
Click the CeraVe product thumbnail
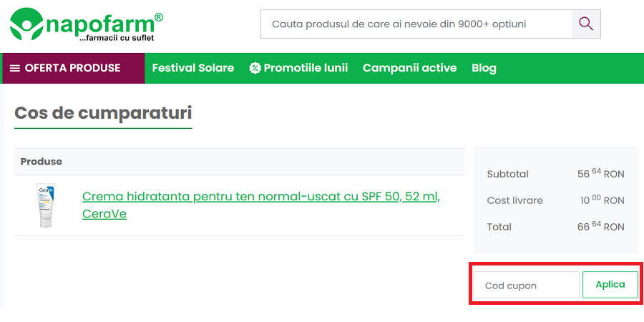[47, 205]
